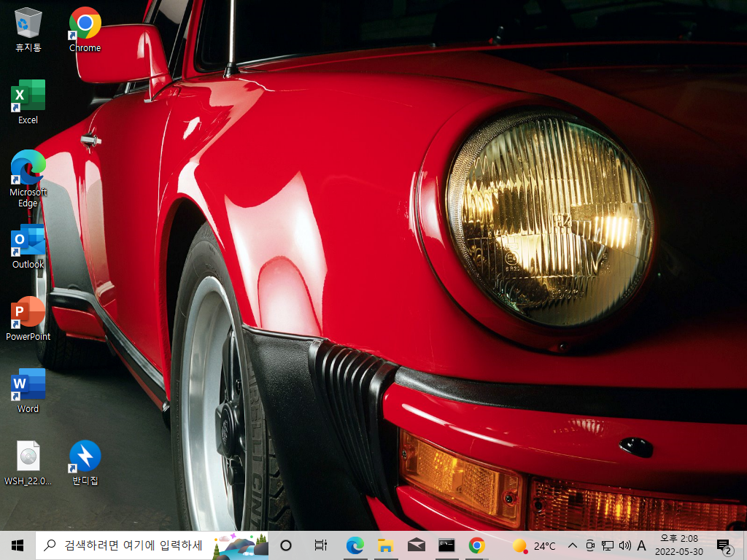Select the PowerPoint desktop shortcut

click(x=28, y=319)
